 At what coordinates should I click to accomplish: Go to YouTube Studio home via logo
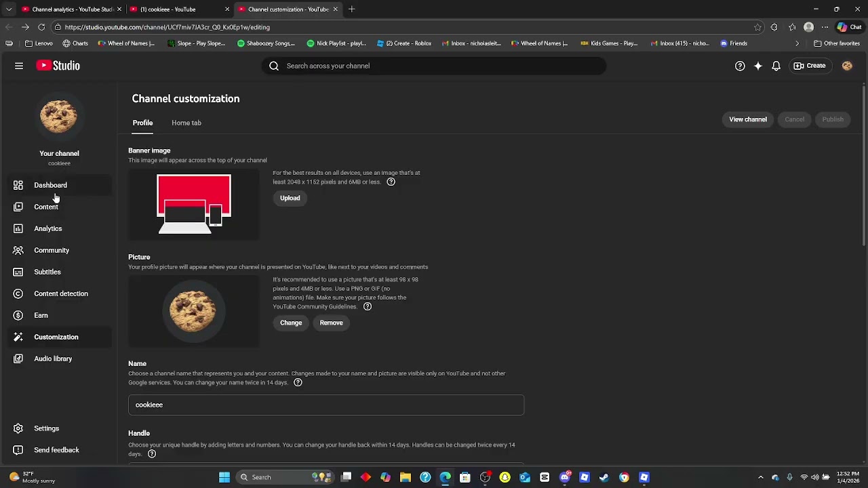pos(58,66)
